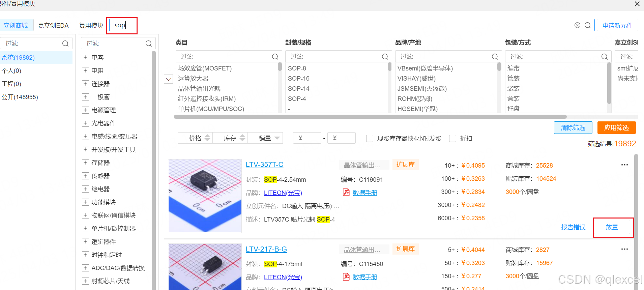Enable the 折扣 checkbox
The height and width of the screenshot is (290, 644).
(452, 138)
